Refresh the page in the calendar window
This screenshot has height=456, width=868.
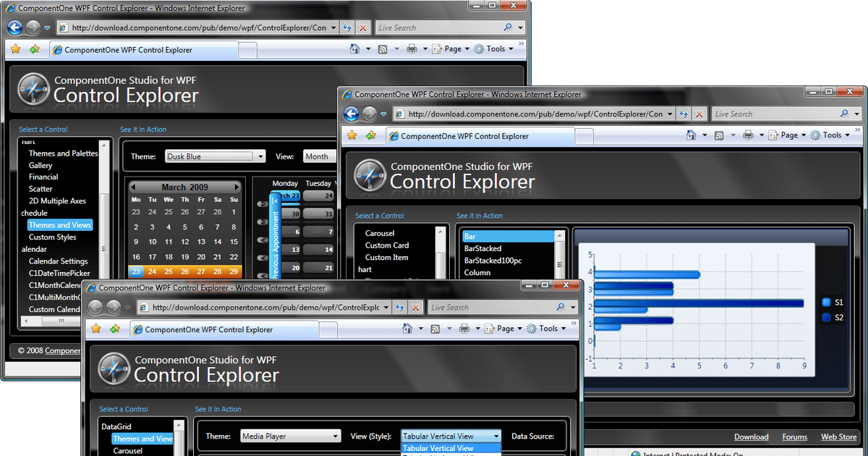(x=347, y=28)
